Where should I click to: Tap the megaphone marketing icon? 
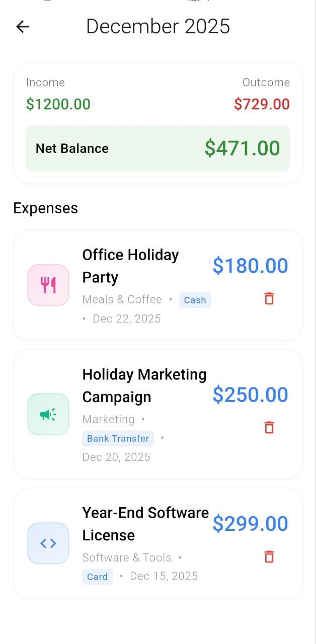click(48, 414)
